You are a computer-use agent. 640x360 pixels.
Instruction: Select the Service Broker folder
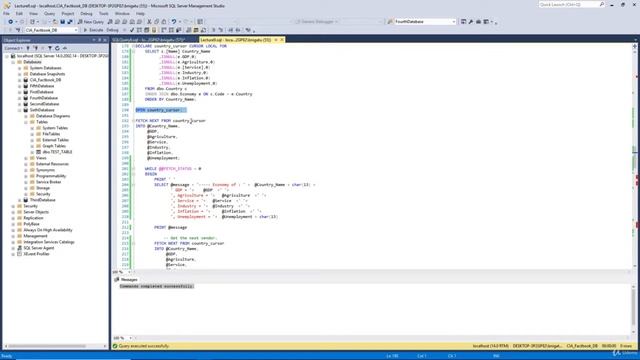point(48,182)
